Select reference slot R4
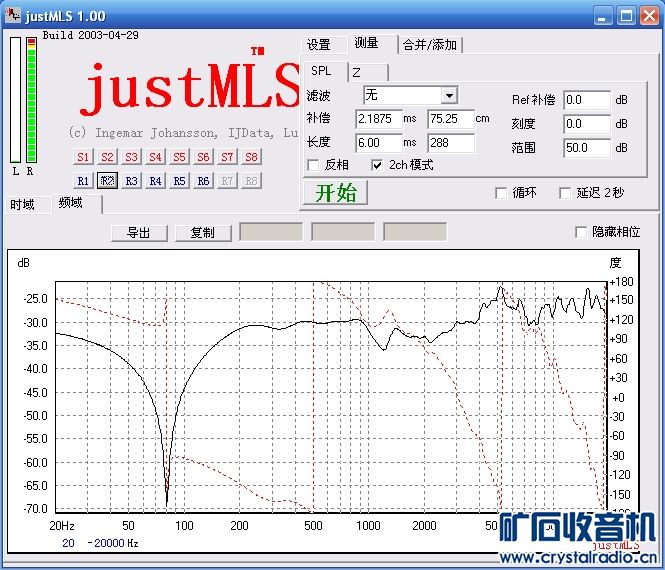Image resolution: width=665 pixels, height=570 pixels. coord(155,181)
